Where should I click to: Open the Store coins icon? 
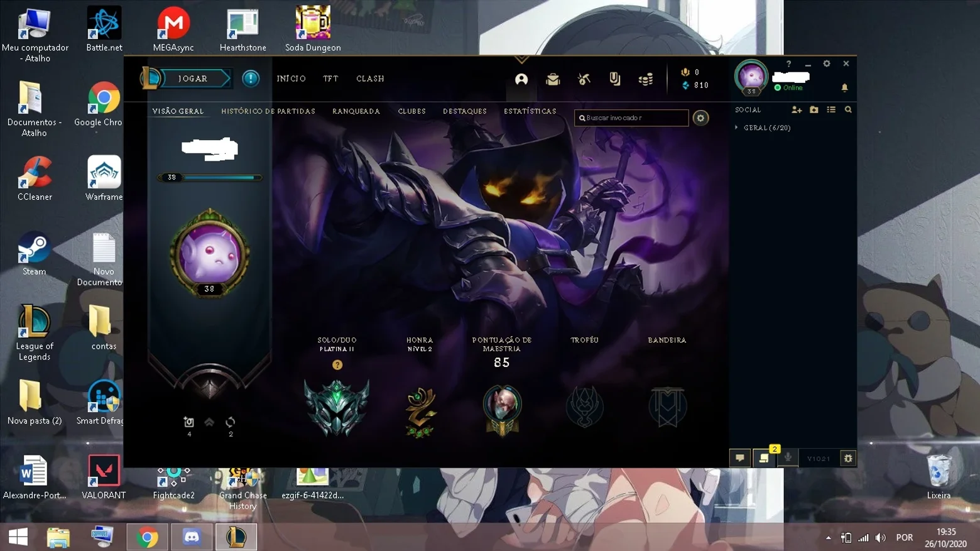click(x=646, y=79)
